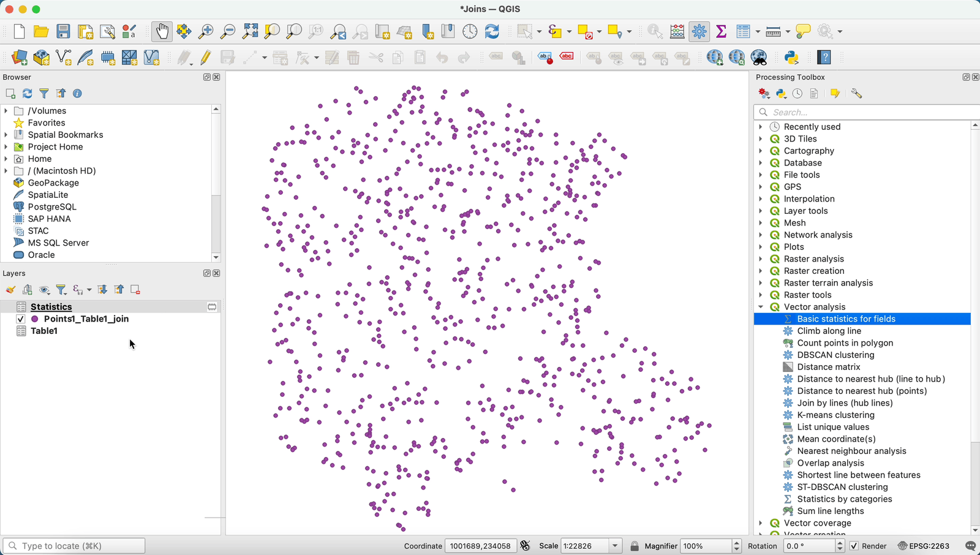Expand the Cartography toolbox group
This screenshot has width=980, height=555.
click(761, 151)
